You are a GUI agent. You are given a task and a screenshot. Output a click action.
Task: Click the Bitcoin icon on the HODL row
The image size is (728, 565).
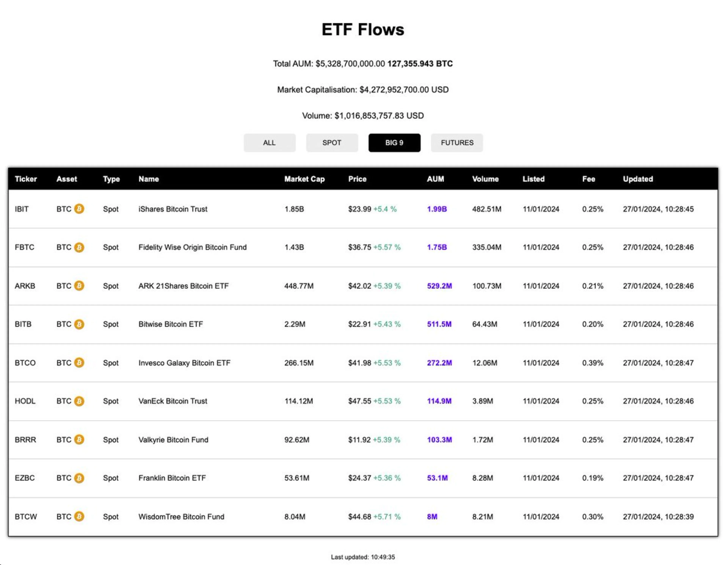(x=80, y=401)
